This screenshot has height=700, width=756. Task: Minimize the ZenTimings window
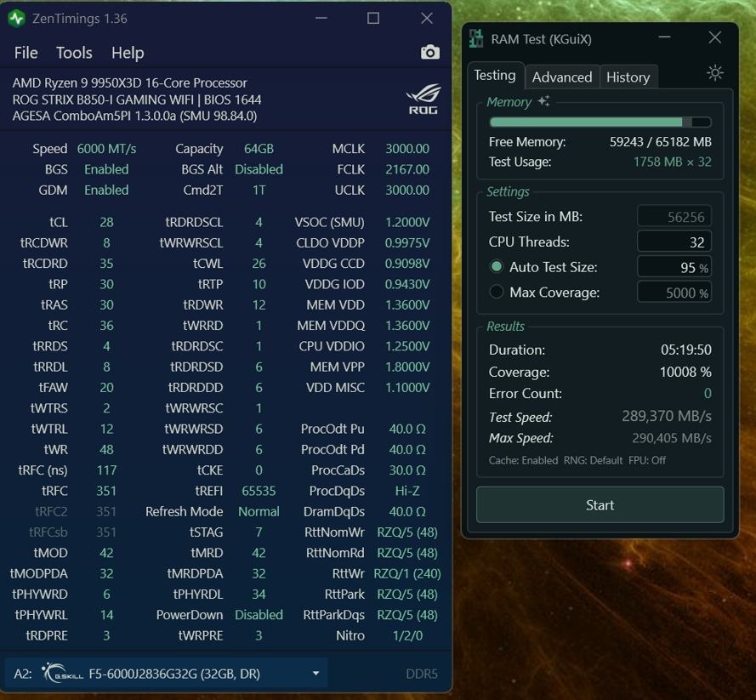(x=321, y=19)
